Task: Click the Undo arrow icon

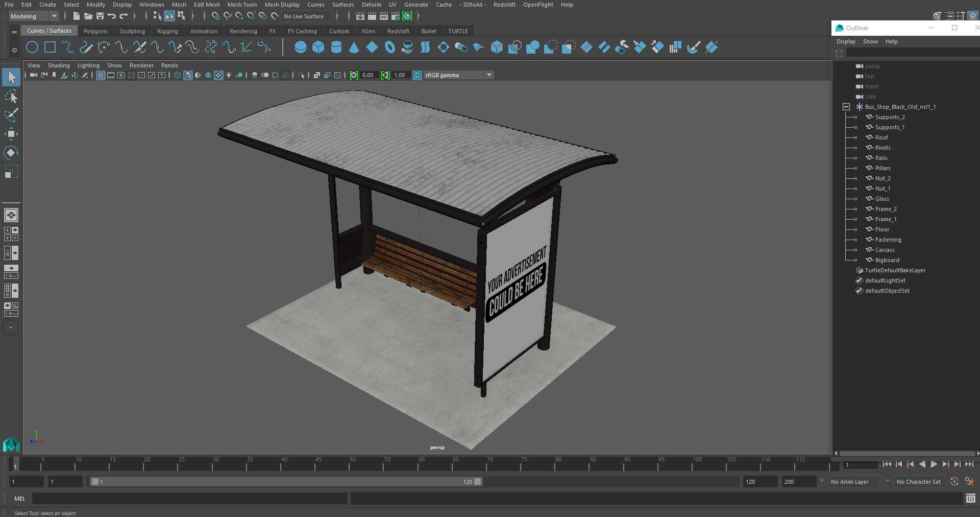Action: tap(112, 16)
